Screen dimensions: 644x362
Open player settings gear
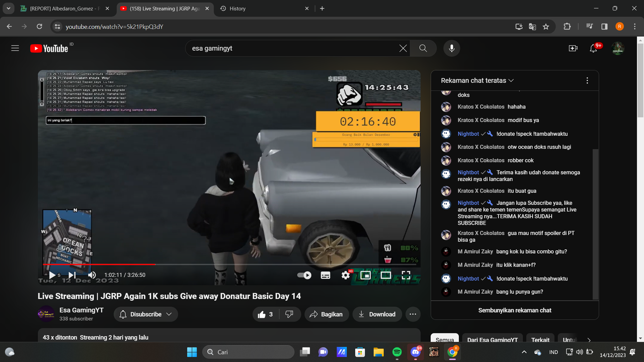click(346, 275)
